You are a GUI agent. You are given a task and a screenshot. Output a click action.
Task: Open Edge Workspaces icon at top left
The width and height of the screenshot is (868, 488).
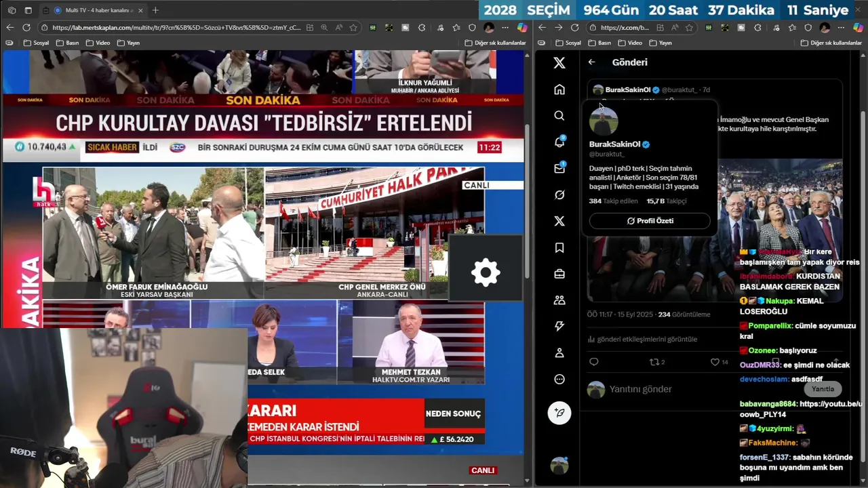click(x=12, y=10)
